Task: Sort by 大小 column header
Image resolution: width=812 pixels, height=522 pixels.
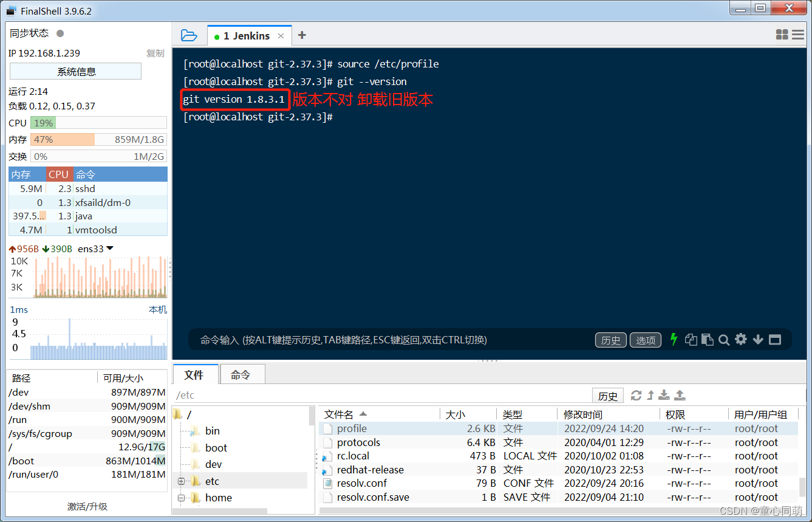Action: click(x=468, y=414)
